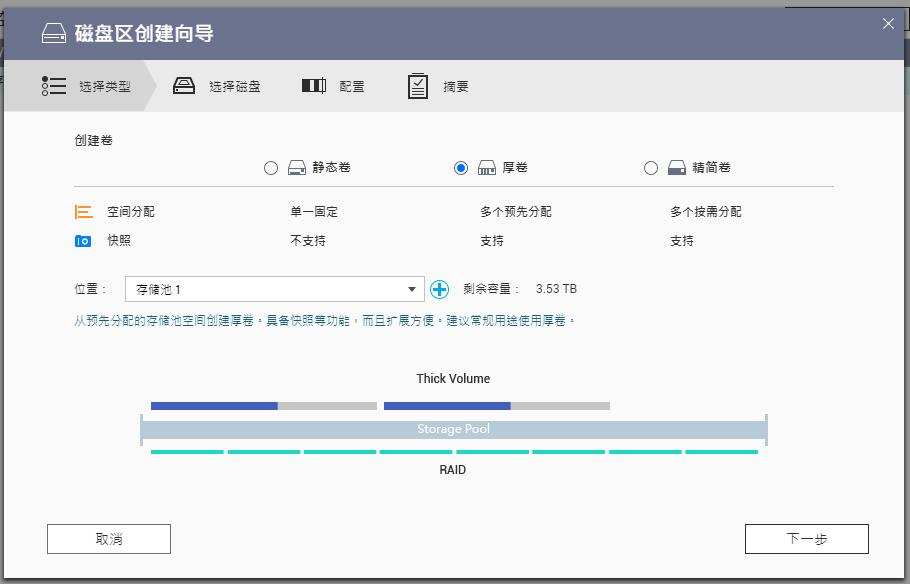Click the clipboard icon beside 摘要 step

coord(417,86)
